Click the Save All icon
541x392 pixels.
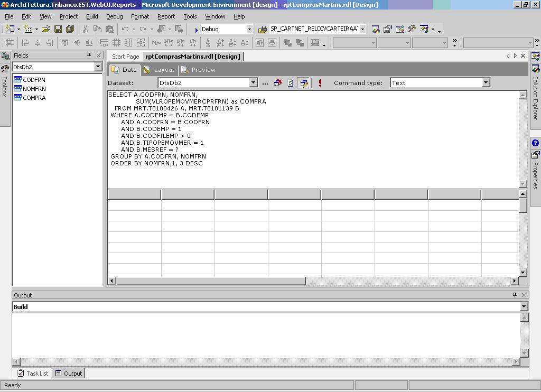pos(70,29)
